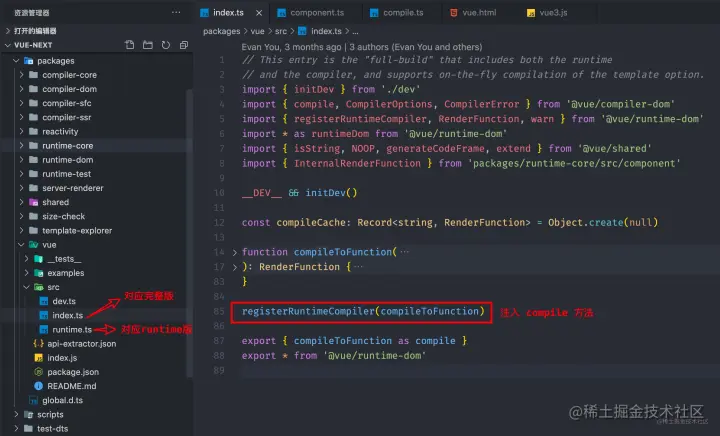Expand the runtime-test folder
The width and height of the screenshot is (720, 436).
click(21, 174)
